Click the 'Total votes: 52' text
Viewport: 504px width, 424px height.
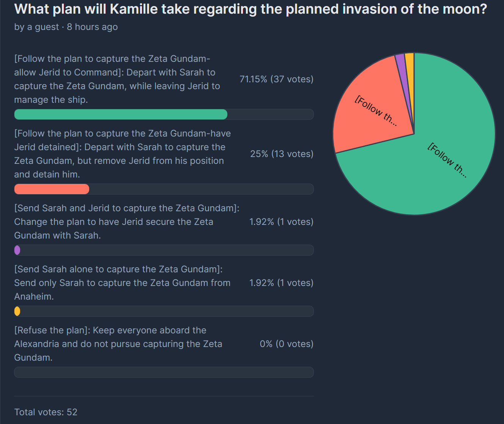tap(46, 412)
